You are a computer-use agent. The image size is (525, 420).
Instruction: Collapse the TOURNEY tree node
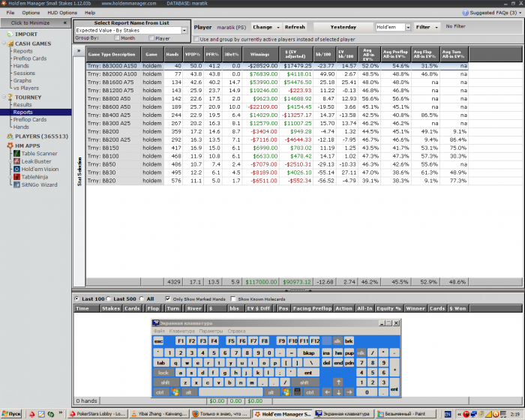(4, 97)
